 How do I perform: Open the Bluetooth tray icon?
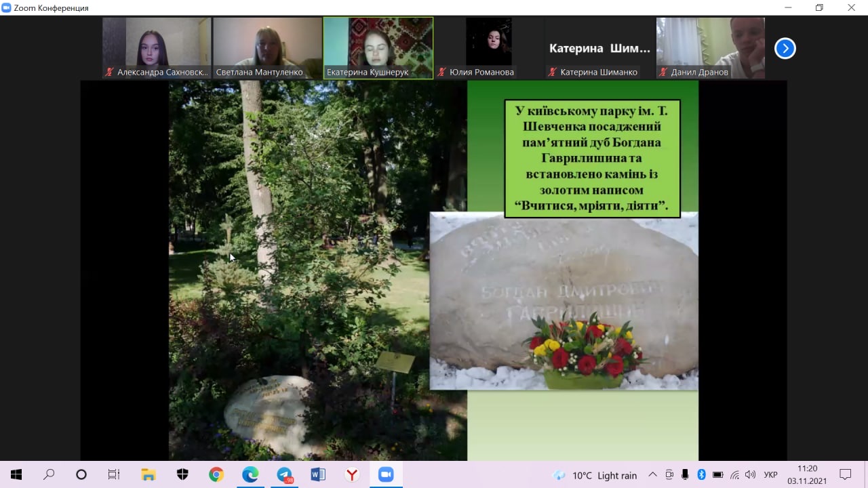point(702,474)
